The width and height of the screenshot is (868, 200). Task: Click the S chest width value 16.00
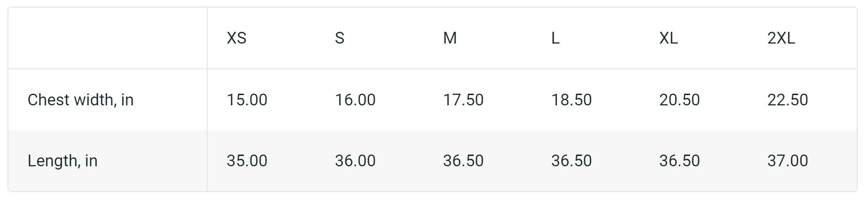[x=355, y=100]
